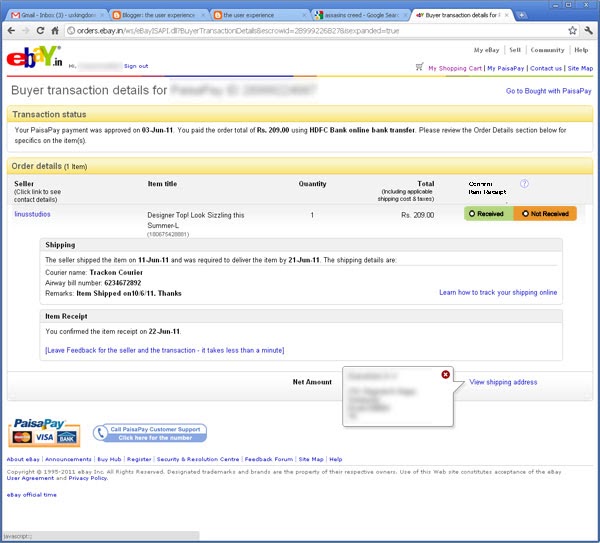Open the footer Site Map link
This screenshot has height=543, width=600.
(311, 459)
